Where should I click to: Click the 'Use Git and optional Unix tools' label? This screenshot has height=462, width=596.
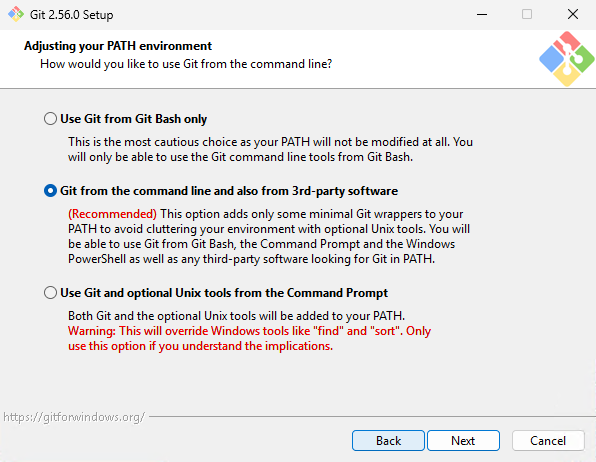(224, 293)
